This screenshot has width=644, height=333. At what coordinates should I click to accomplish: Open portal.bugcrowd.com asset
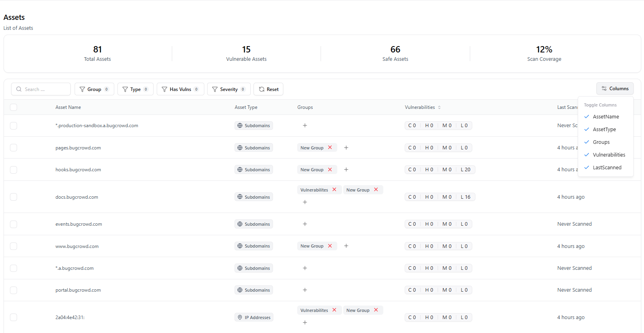point(78,290)
